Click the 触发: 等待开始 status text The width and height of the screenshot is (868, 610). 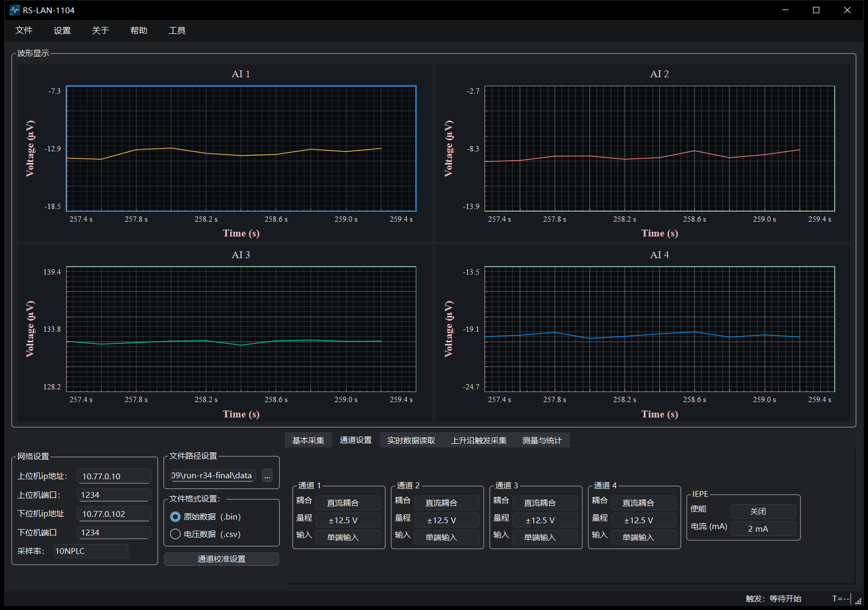click(x=773, y=599)
